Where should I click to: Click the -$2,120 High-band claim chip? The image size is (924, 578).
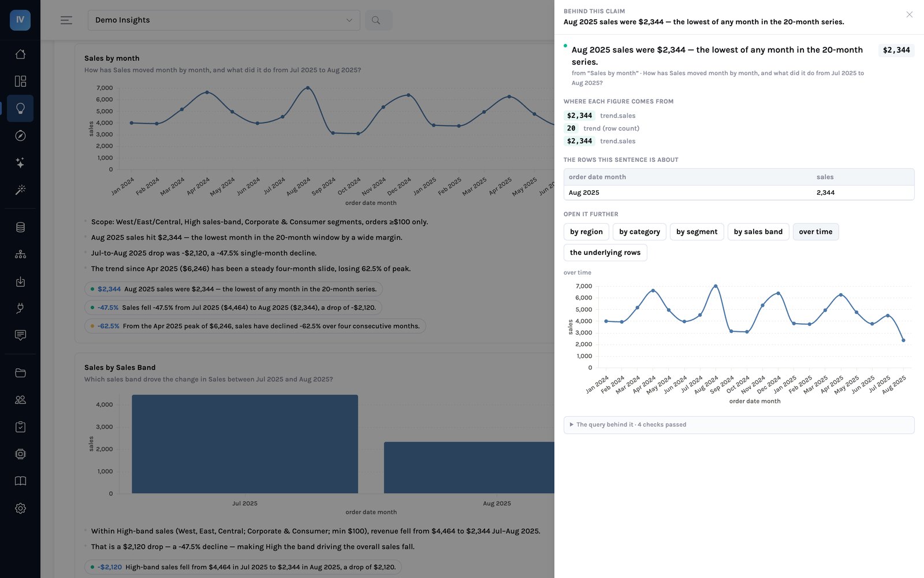243,567
